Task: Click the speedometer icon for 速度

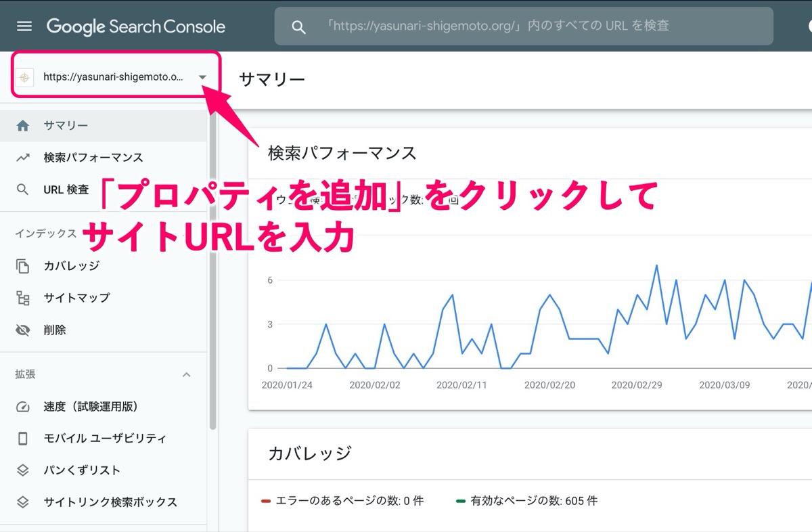Action: click(x=23, y=407)
